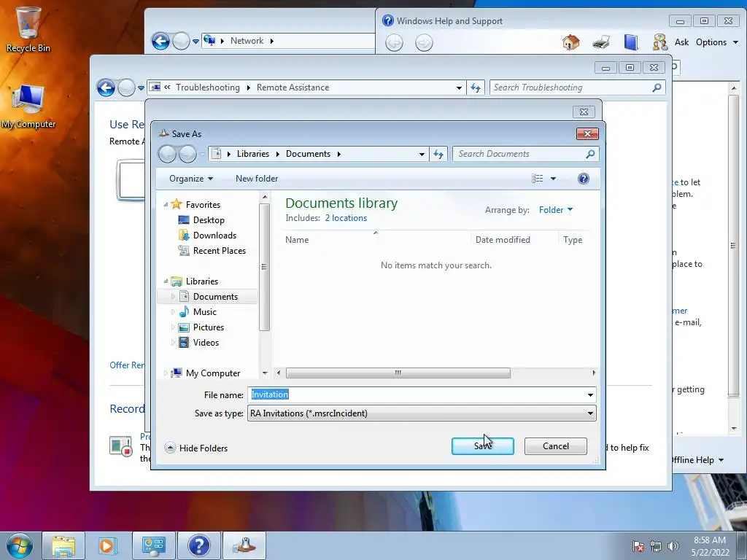The height and width of the screenshot is (560, 747).
Task: Click the Save button
Action: click(483, 446)
